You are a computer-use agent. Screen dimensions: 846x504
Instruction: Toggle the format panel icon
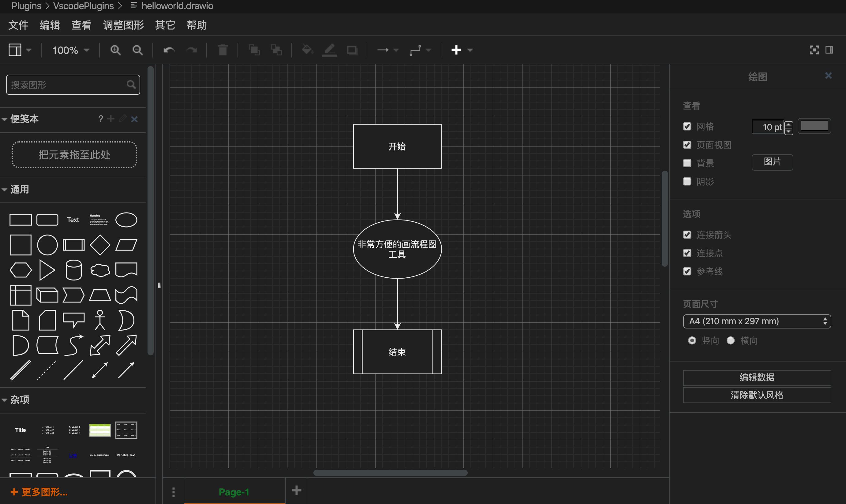[829, 50]
